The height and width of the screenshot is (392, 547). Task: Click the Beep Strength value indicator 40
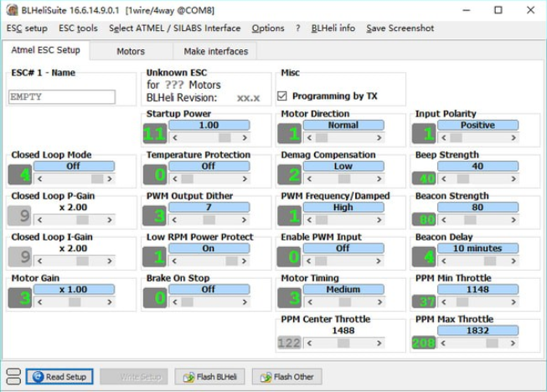click(424, 178)
